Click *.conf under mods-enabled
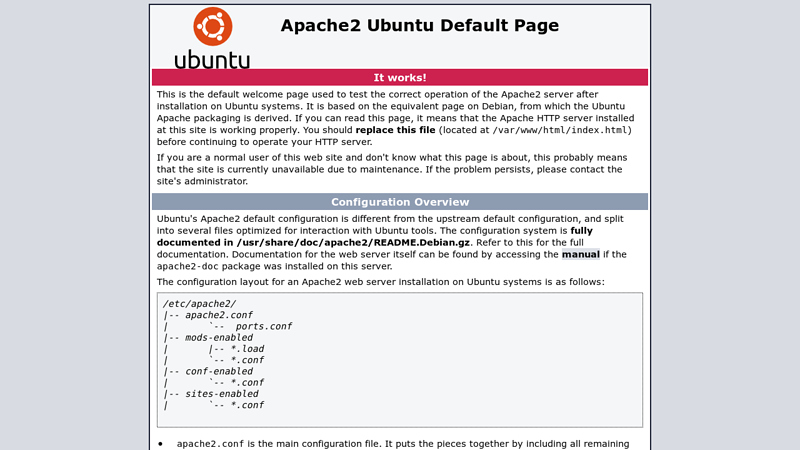 click(247, 360)
